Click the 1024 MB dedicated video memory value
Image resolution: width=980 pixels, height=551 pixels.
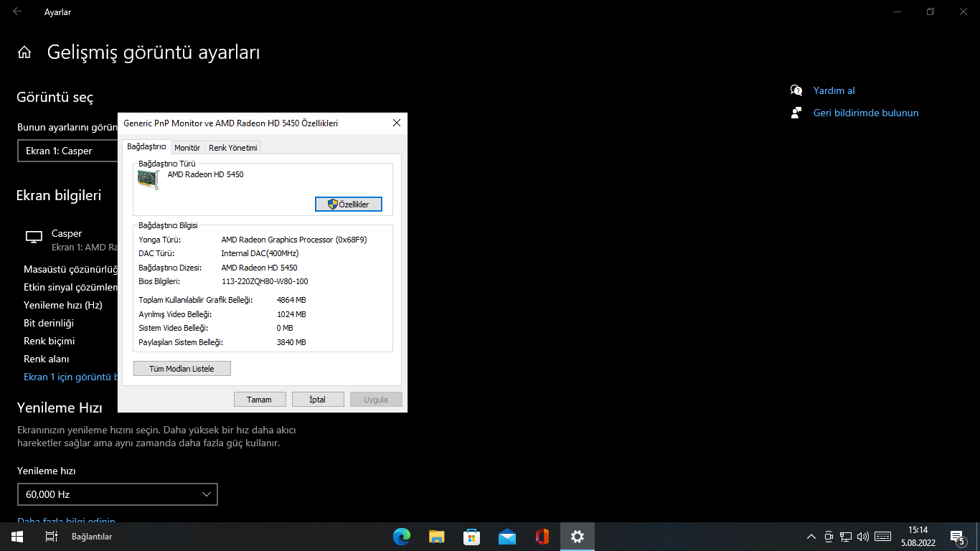291,314
